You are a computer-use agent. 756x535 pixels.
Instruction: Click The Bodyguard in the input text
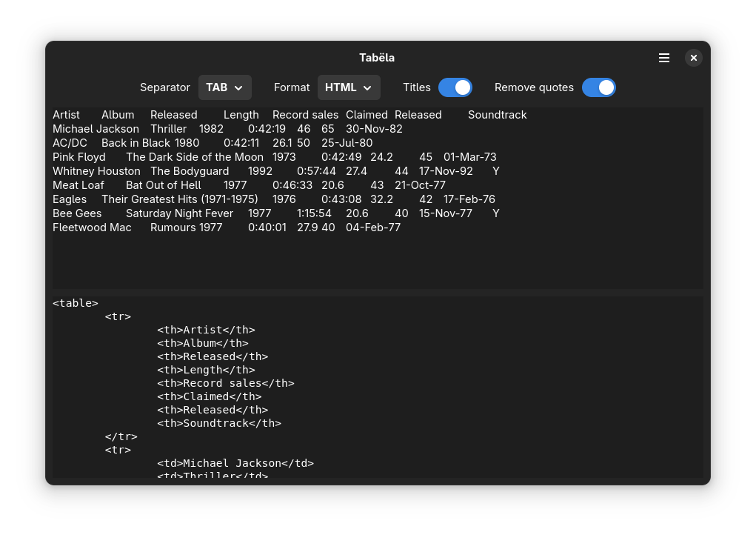pos(190,170)
